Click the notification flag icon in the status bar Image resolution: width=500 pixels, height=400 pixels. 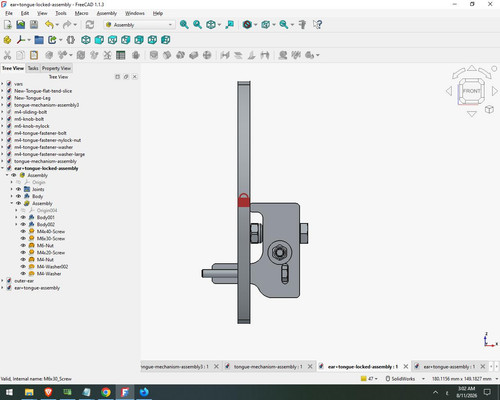364,379
